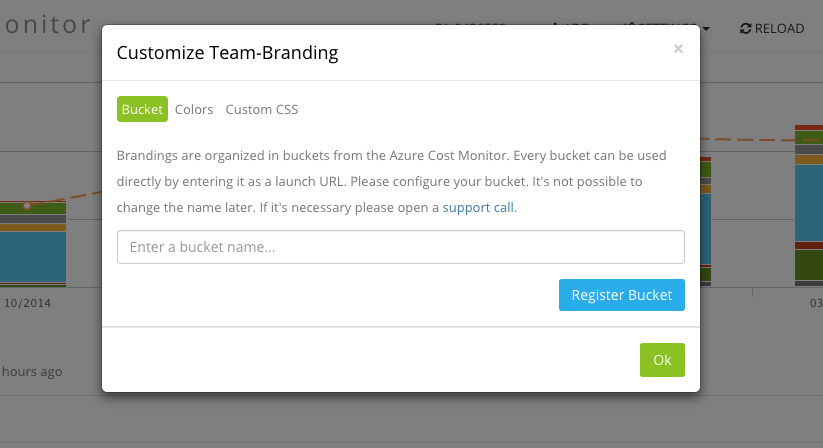The image size is (823, 448).
Task: Close the Customize Team-Branding dialog with X
Action: point(678,48)
